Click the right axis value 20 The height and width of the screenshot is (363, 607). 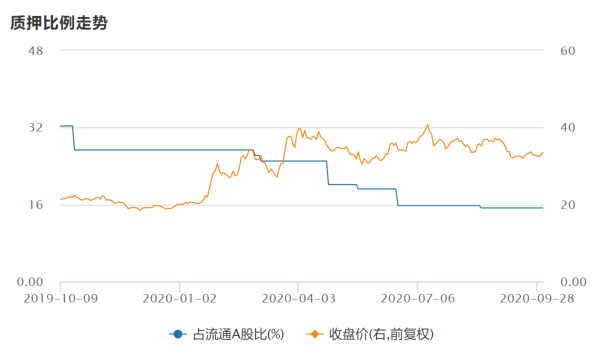tap(568, 205)
